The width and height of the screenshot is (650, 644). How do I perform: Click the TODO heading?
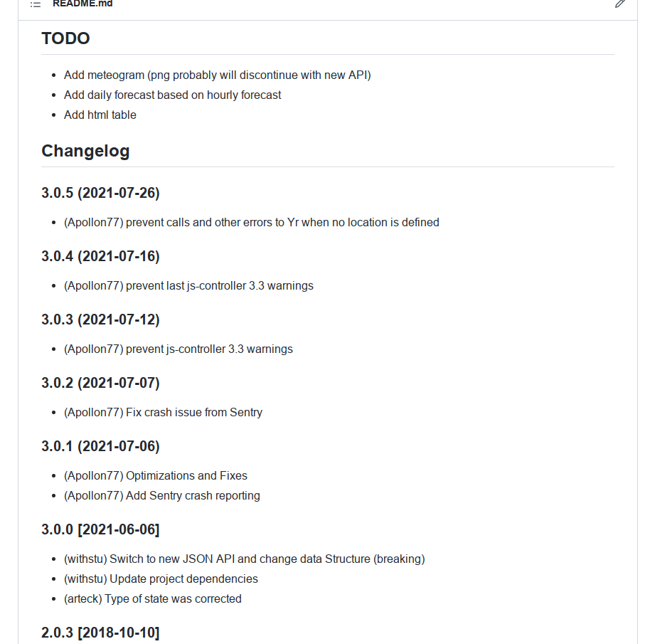65,38
